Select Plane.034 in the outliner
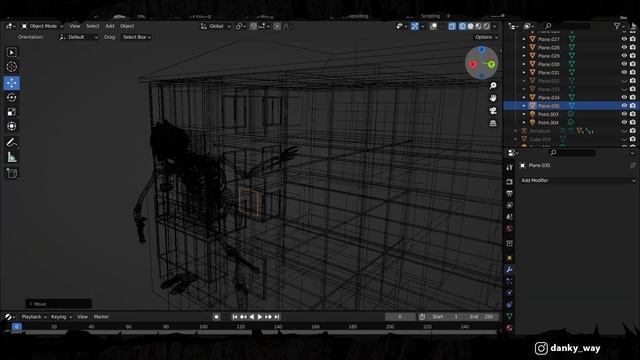This screenshot has height=360, width=640. tap(549, 98)
